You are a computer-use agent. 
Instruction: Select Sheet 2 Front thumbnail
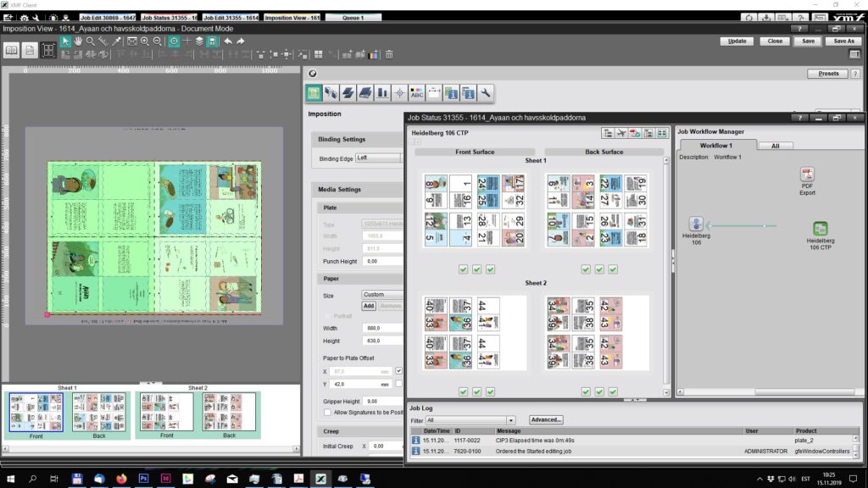coord(166,413)
